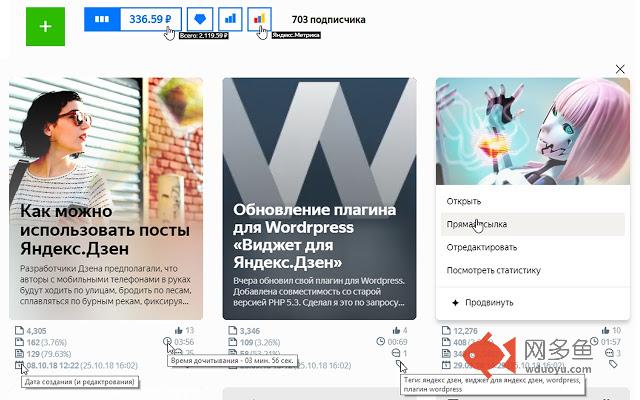Viewport: 640px width, 400px height.
Task: Click the thumbs-up icon next to 4
Action: pyautogui.click(x=396, y=330)
